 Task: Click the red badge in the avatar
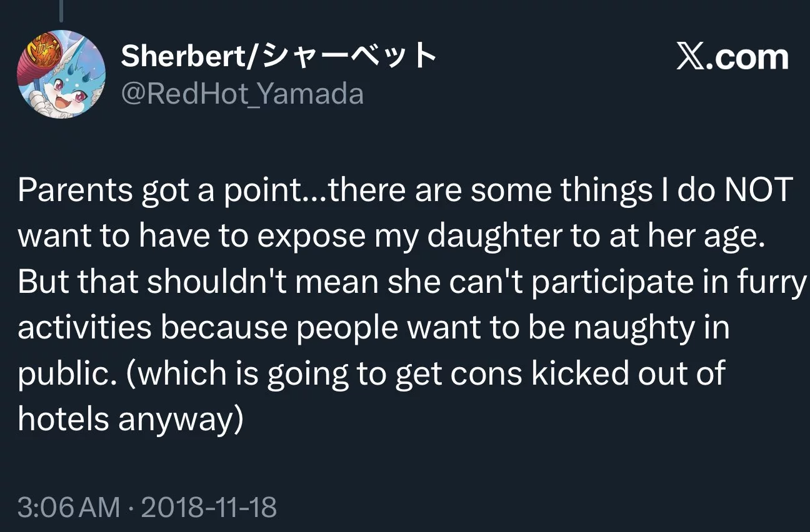[x=41, y=54]
